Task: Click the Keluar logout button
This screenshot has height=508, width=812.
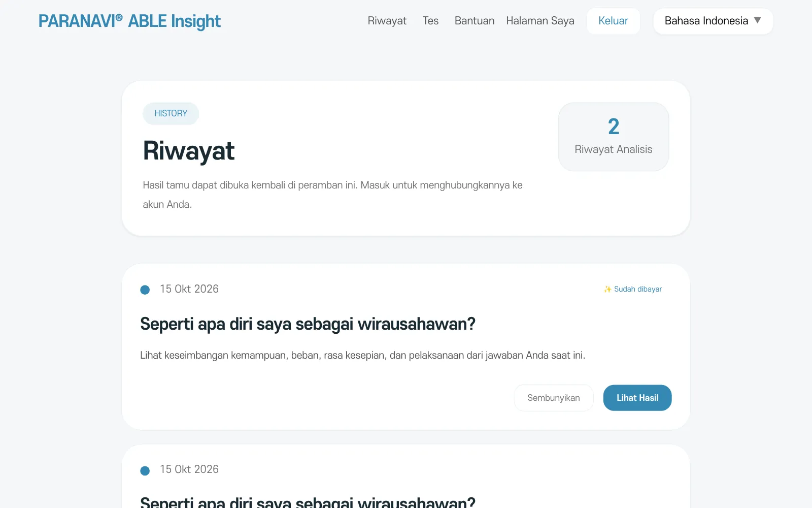Action: coord(613,21)
